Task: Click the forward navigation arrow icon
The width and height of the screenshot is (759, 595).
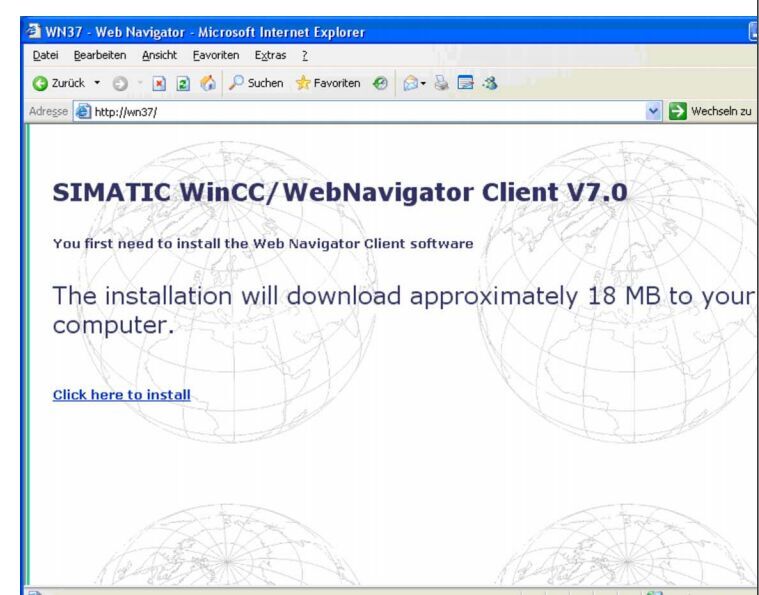Action: (x=120, y=84)
